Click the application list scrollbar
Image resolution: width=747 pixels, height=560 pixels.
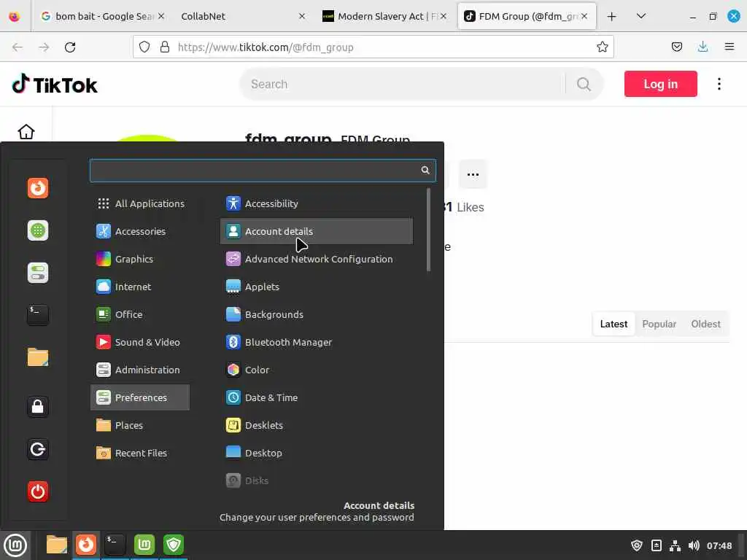pyautogui.click(x=428, y=230)
